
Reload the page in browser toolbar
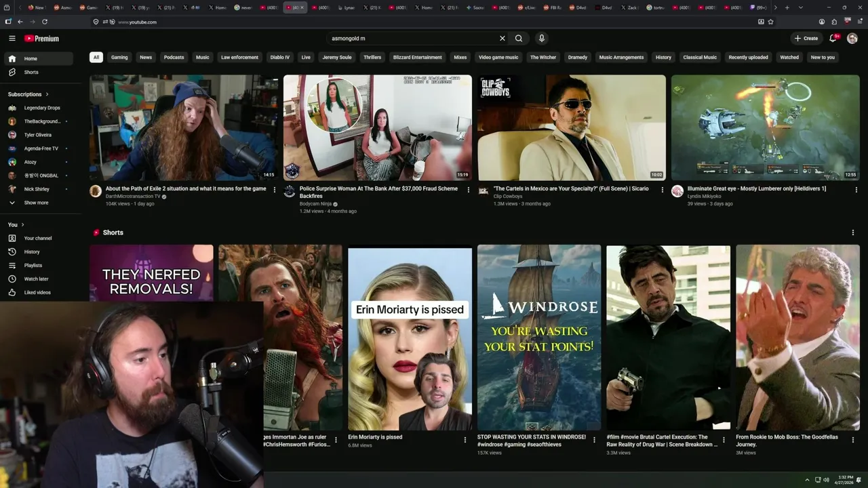(x=45, y=22)
